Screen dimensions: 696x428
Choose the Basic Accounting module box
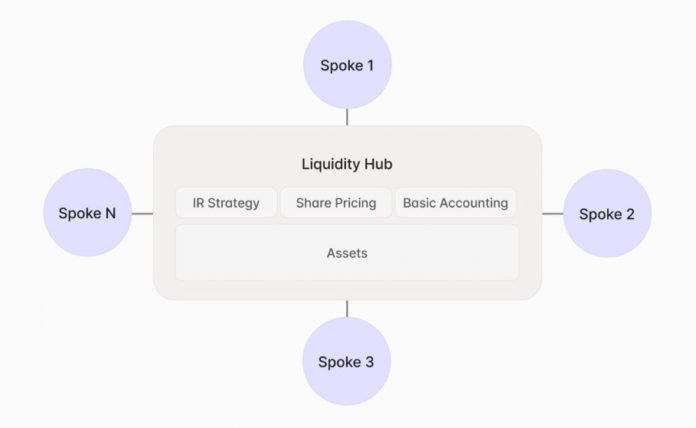tap(455, 203)
